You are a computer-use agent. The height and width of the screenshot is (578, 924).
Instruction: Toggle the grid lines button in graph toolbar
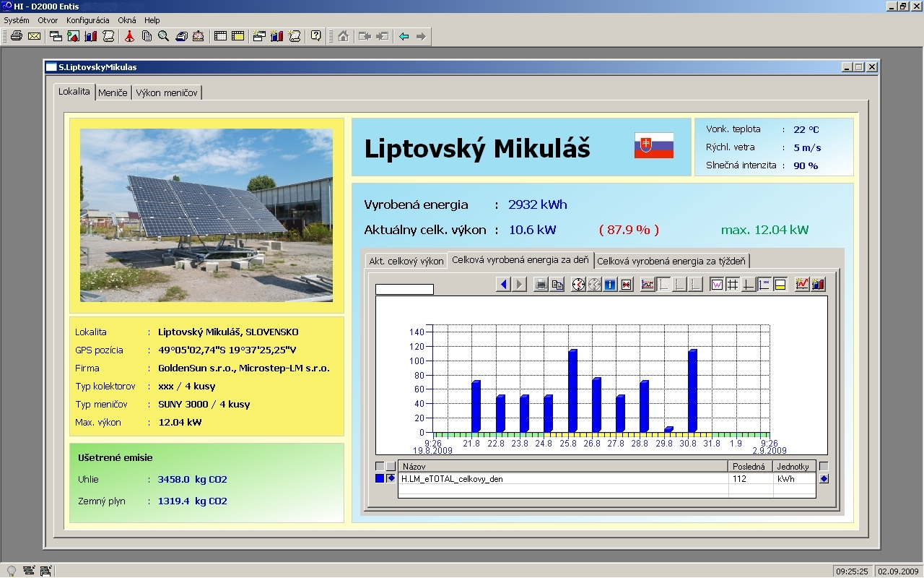coord(732,285)
